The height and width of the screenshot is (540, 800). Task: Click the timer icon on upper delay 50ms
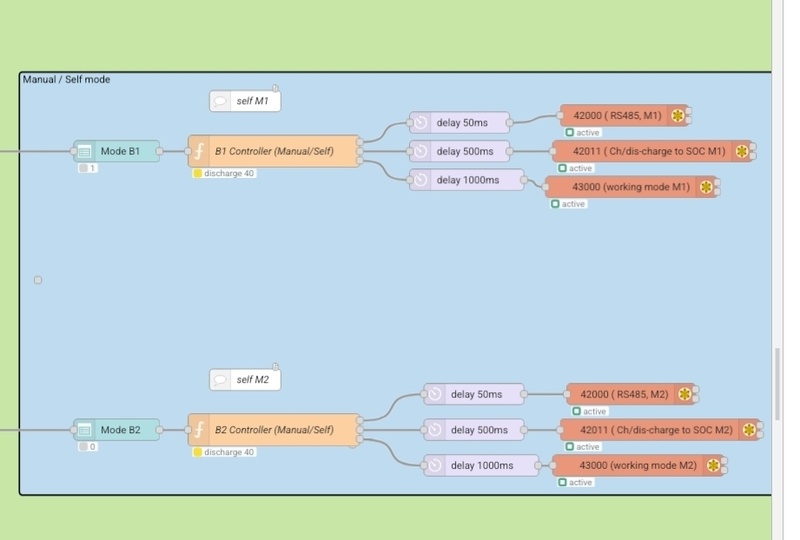coord(420,122)
